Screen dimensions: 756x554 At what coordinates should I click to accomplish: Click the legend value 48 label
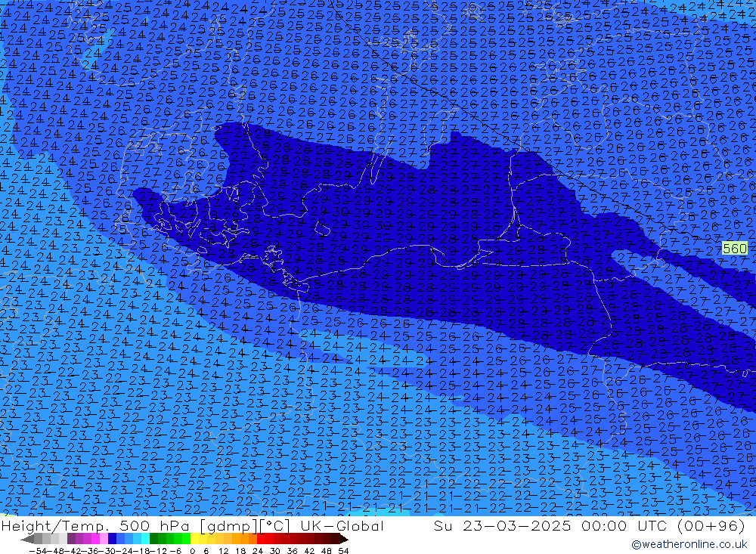click(327, 551)
